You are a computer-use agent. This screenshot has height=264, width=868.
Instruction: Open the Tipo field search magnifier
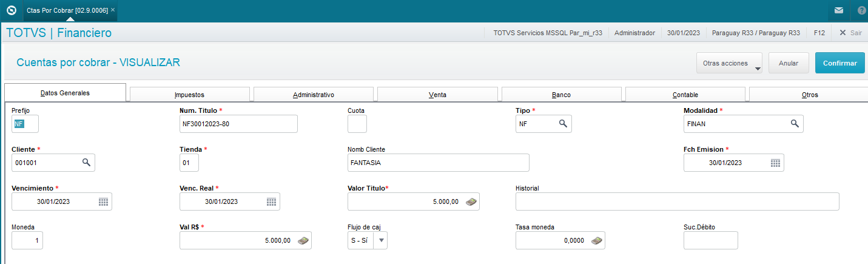(x=563, y=124)
